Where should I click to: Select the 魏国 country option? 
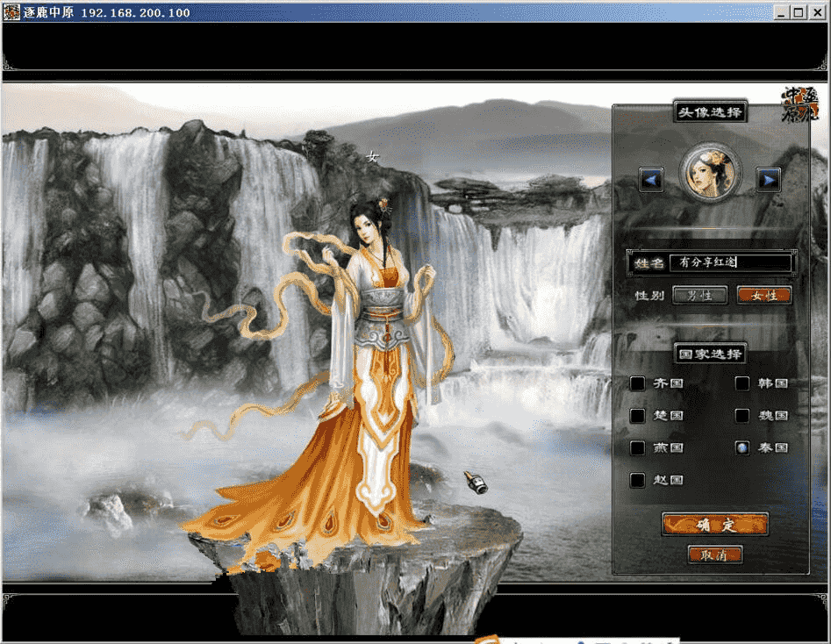point(742,416)
